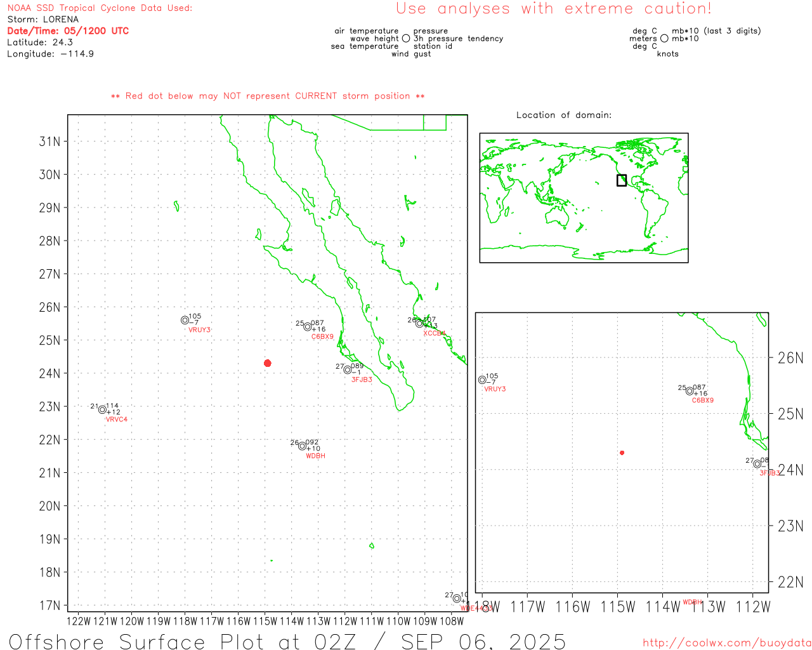The height and width of the screenshot is (650, 812).
Task: Click the black domain box on world map
Action: tap(622, 180)
